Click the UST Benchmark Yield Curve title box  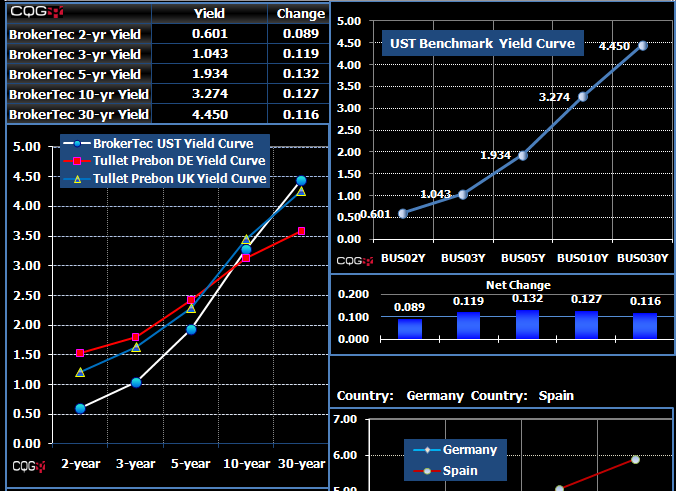pyautogui.click(x=482, y=44)
